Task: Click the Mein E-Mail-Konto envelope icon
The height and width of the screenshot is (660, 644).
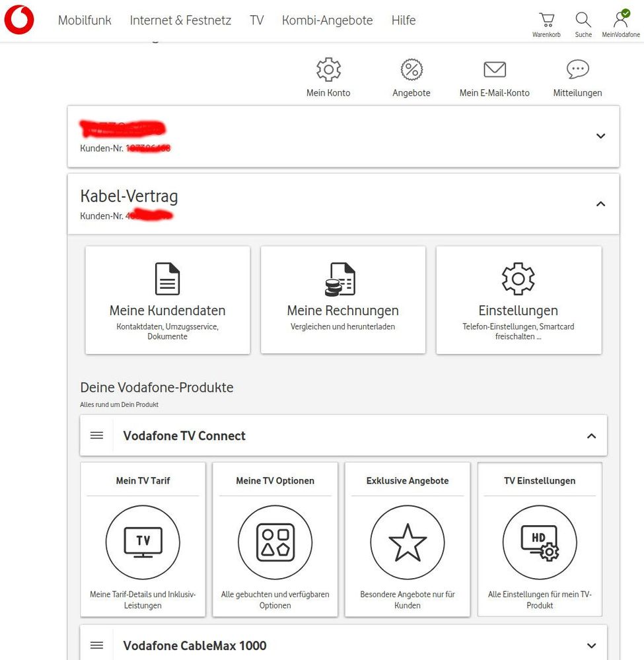Action: click(495, 69)
